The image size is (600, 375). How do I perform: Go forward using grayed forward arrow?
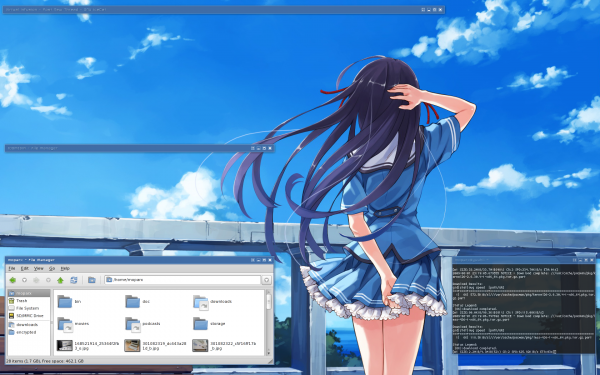(36, 280)
